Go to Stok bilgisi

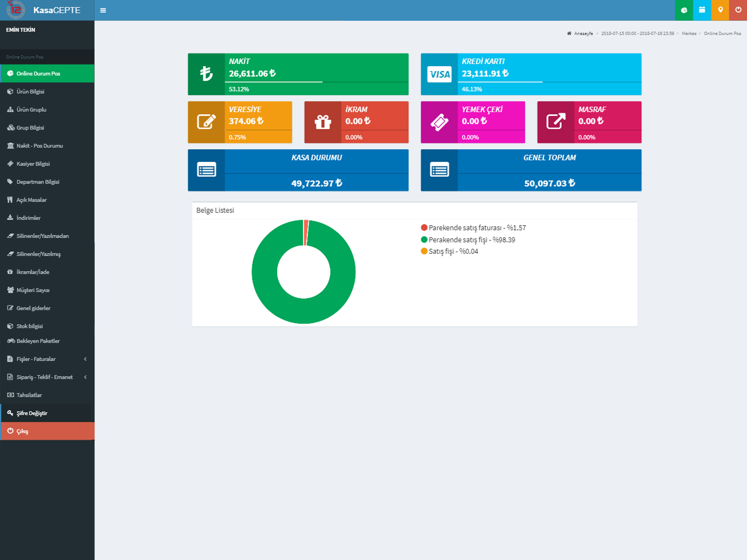click(x=47, y=326)
